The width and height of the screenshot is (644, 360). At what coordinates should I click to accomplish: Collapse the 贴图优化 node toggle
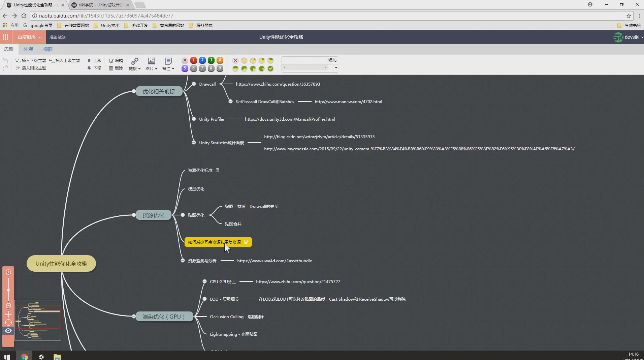click(x=183, y=215)
